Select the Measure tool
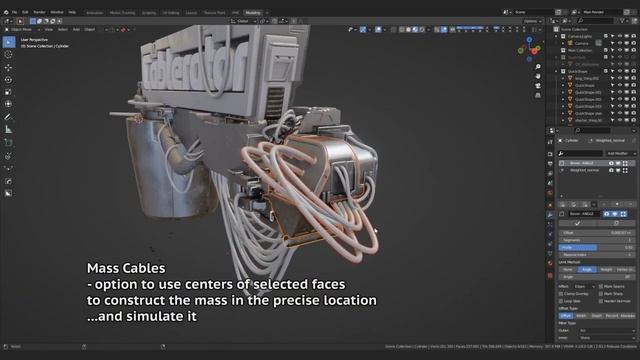 (x=9, y=130)
